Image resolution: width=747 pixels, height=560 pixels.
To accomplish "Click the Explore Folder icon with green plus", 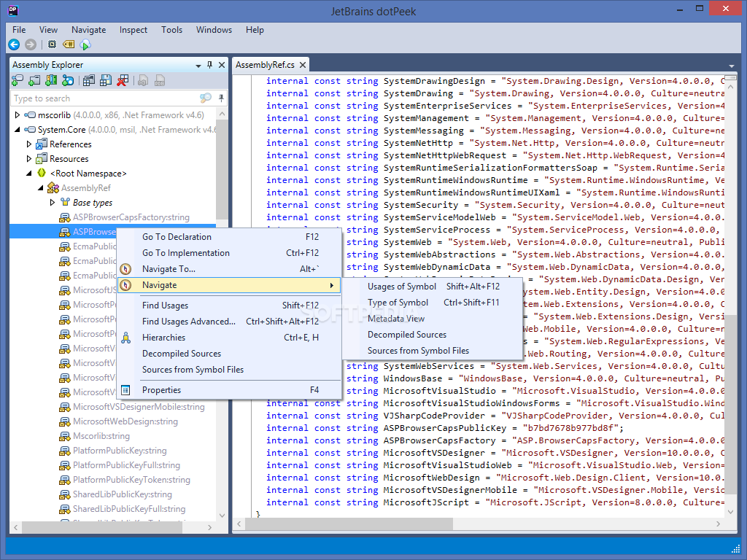I will 34,81.
